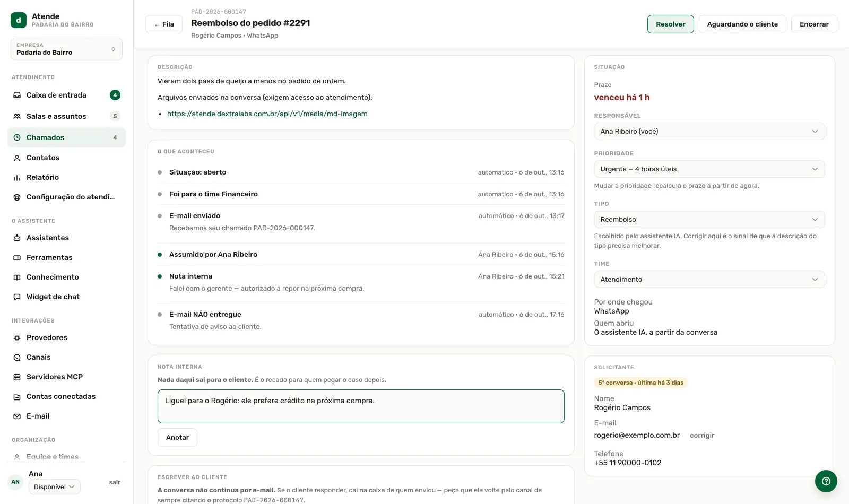
Task: Expand the Empresa Padaria do Bairro selector
Action: 66,49
